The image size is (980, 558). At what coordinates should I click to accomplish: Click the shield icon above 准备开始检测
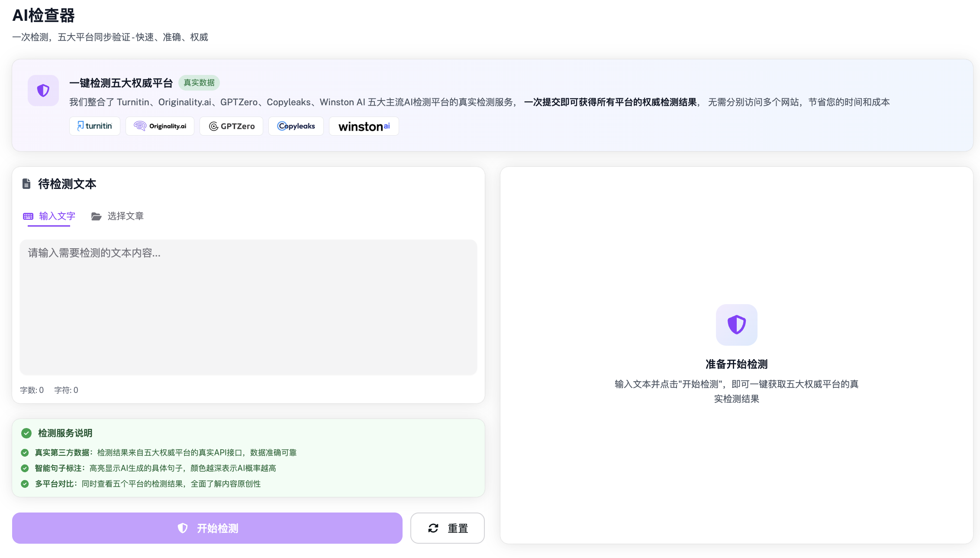736,324
